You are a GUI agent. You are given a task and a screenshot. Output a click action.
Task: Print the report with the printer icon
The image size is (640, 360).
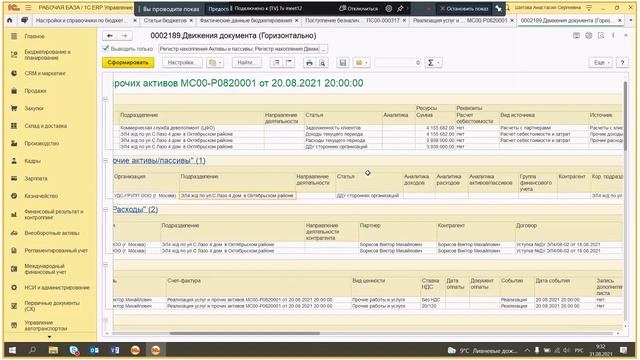coord(309,63)
